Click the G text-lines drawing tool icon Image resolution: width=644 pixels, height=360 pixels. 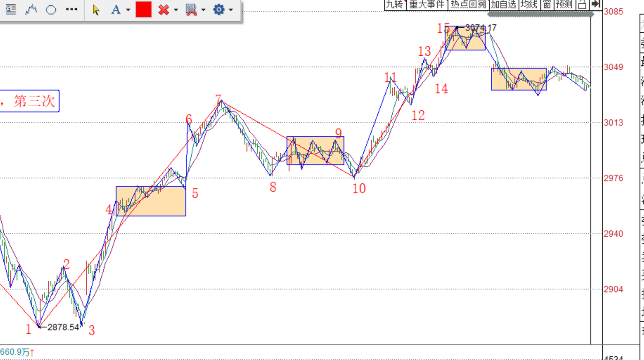(10, 9)
